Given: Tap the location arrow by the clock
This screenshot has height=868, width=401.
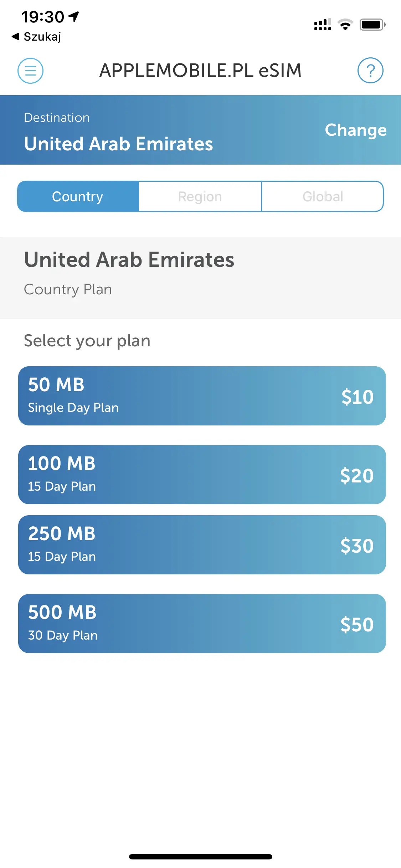Looking at the screenshot, I should 74,16.
